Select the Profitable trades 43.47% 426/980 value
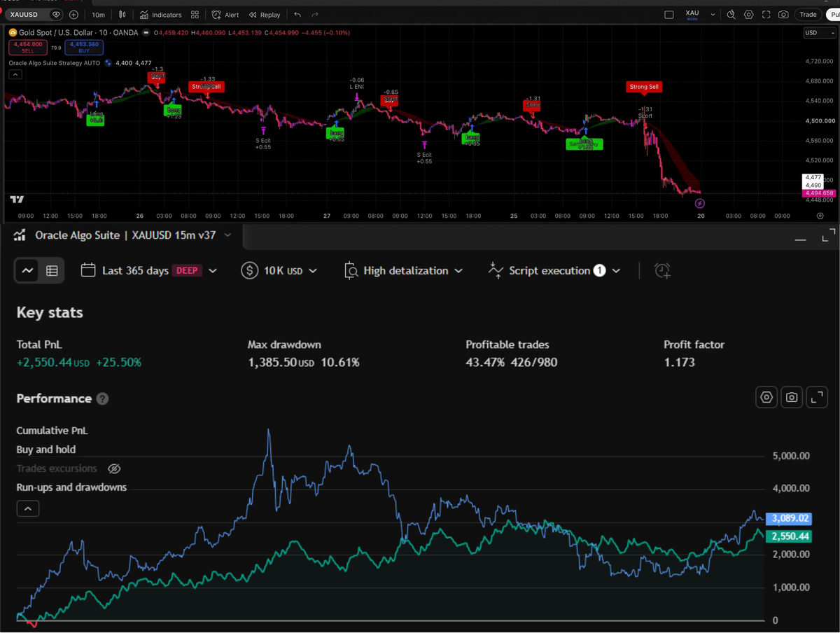The height and width of the screenshot is (633, 840). 512,363
